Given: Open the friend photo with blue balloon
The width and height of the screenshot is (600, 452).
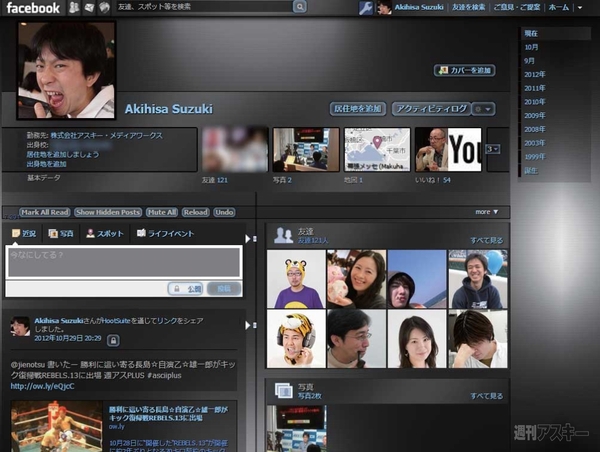Looking at the screenshot, I should pos(478,279).
